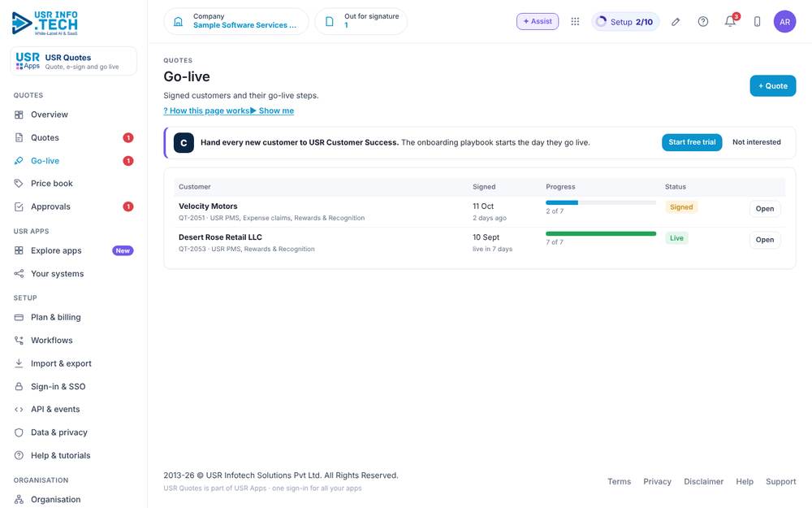The image size is (812, 508).
Task: Open the USR Quotes app switcher card
Action: coord(74,61)
